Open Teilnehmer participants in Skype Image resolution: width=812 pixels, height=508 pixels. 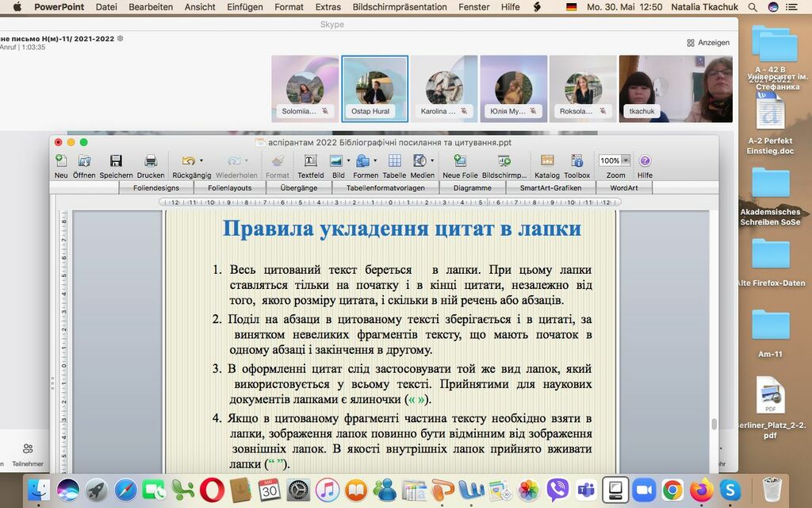coord(28,455)
